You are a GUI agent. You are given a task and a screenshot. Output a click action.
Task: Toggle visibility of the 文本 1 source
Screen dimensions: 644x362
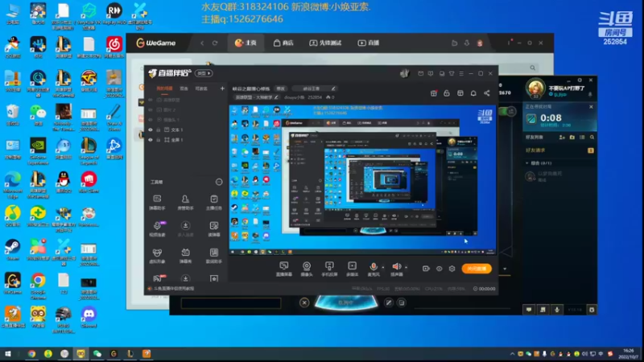pos(151,130)
